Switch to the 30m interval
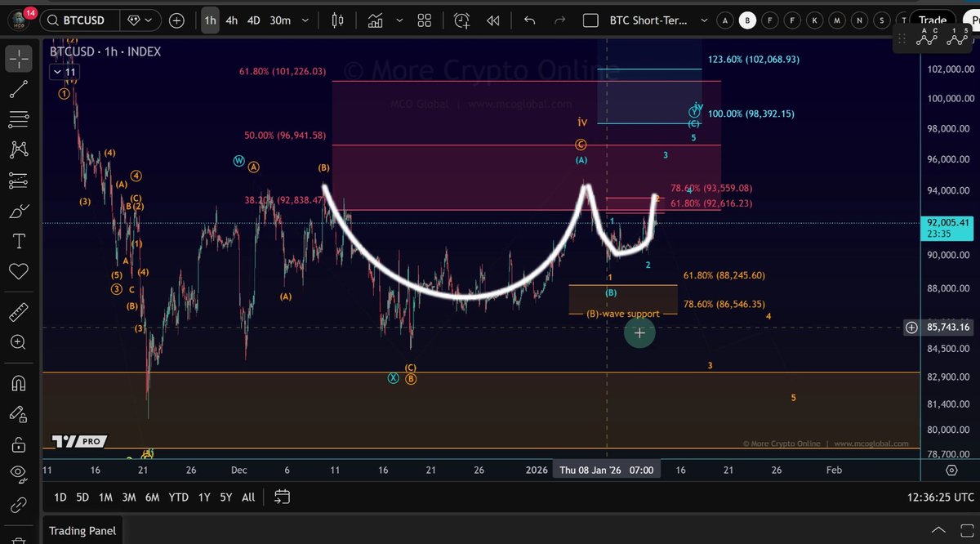 point(280,20)
